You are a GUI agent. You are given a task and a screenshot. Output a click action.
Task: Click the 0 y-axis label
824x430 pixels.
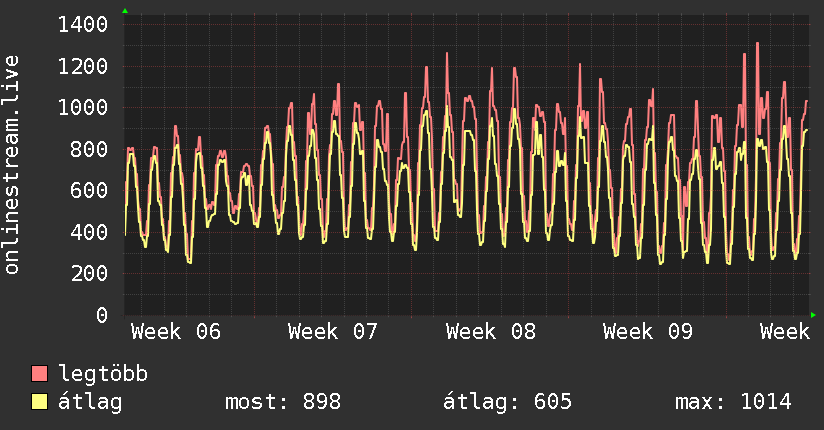[102, 315]
